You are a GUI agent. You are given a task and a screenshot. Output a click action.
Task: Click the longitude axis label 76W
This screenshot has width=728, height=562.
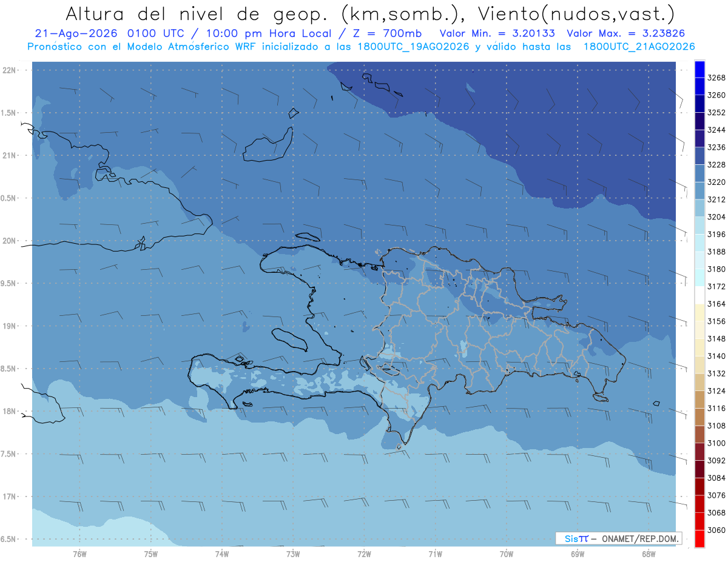[x=79, y=554]
